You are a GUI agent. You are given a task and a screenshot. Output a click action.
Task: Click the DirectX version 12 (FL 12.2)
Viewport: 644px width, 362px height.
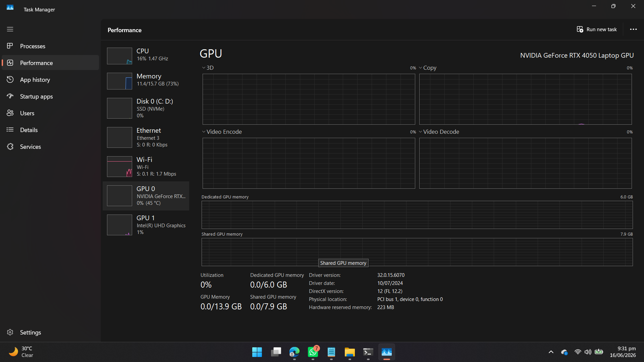(x=390, y=291)
